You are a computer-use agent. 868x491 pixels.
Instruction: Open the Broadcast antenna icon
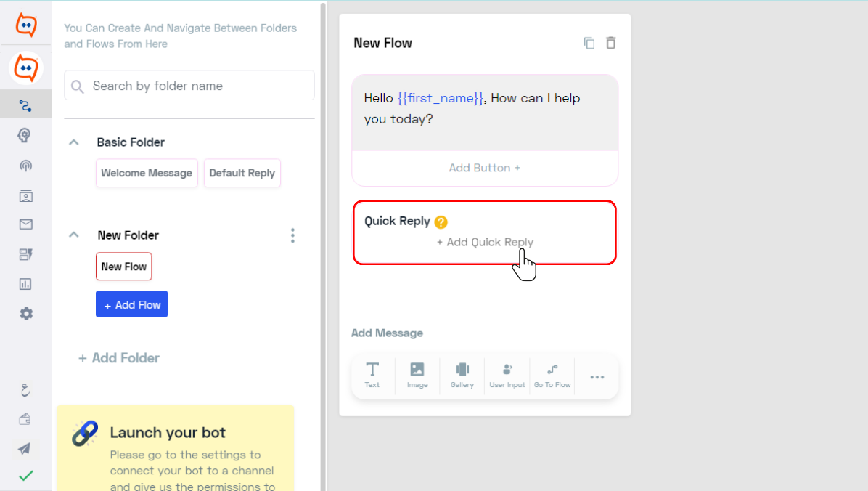pos(25,166)
